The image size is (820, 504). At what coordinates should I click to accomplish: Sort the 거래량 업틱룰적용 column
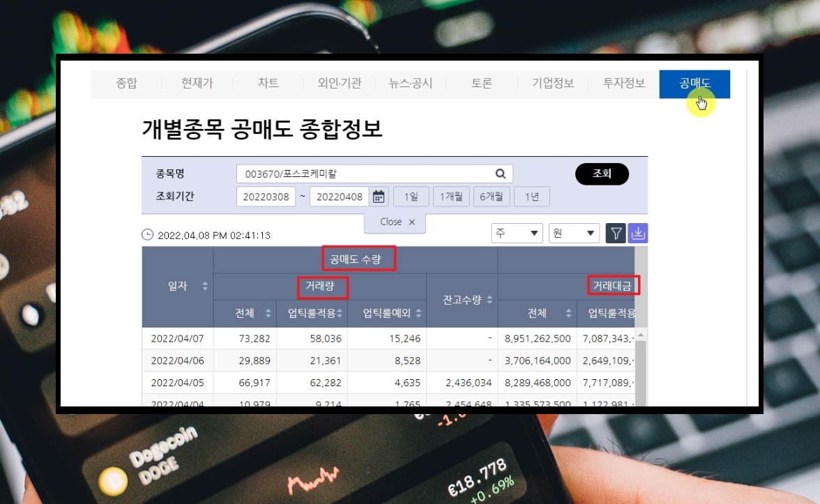(340, 313)
